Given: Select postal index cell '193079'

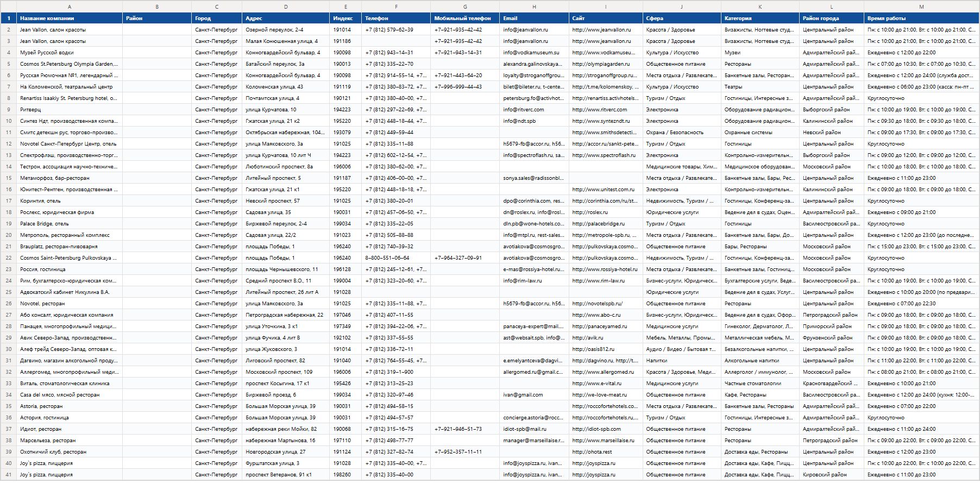Looking at the screenshot, I should (x=345, y=133).
